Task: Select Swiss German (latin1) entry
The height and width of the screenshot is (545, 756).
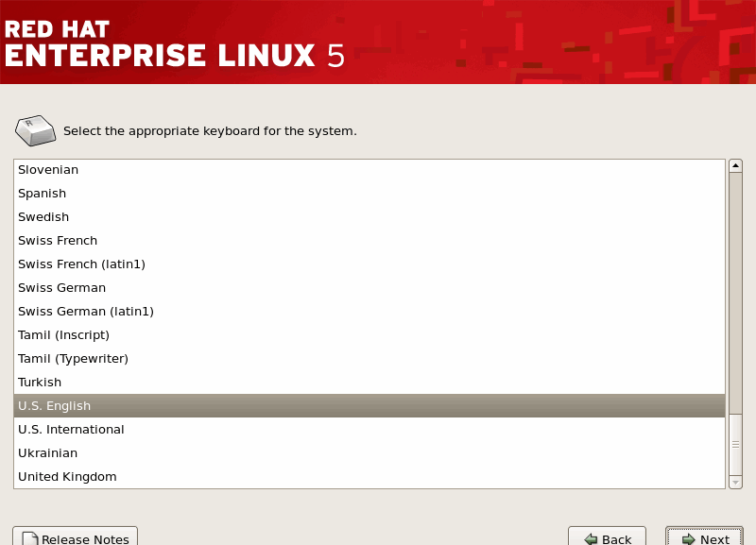Action: pos(85,312)
